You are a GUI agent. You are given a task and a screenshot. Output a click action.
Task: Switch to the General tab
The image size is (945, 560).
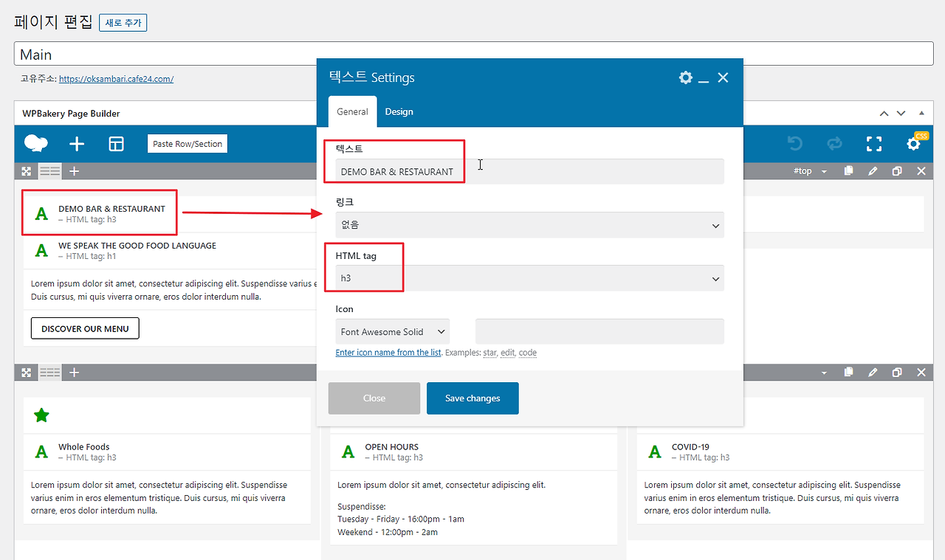tap(352, 111)
